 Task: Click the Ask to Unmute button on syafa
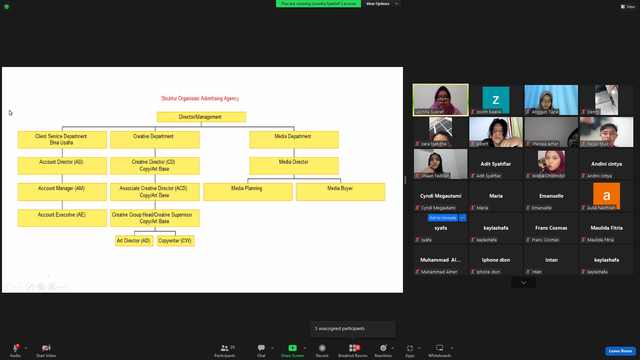[x=442, y=218]
